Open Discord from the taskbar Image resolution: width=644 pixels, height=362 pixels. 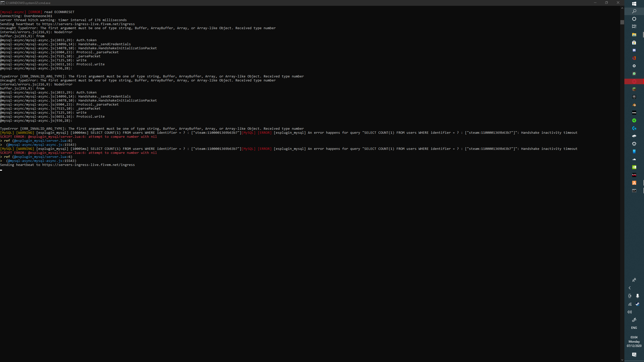[634, 50]
